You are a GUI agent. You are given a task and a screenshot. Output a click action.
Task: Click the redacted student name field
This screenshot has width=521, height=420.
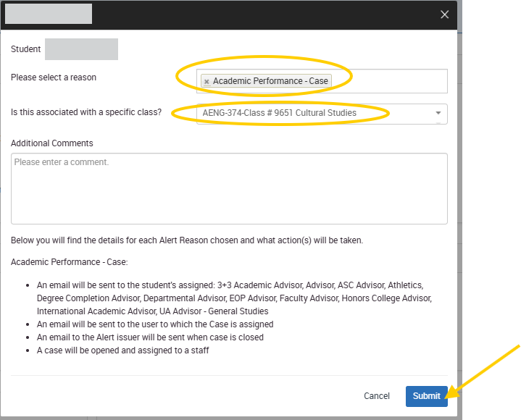tap(81, 49)
